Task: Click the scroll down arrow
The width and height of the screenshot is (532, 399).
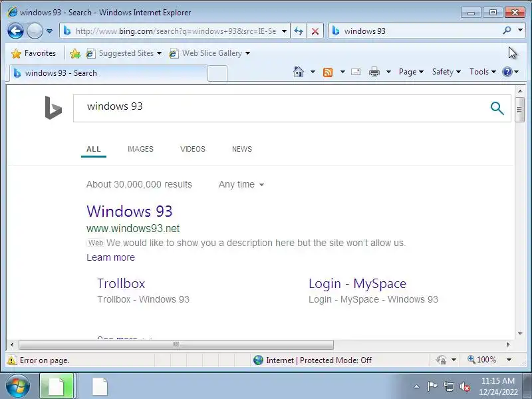Action: [520, 334]
